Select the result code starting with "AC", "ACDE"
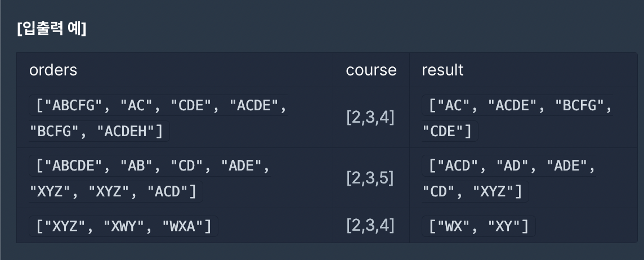 click(x=517, y=106)
